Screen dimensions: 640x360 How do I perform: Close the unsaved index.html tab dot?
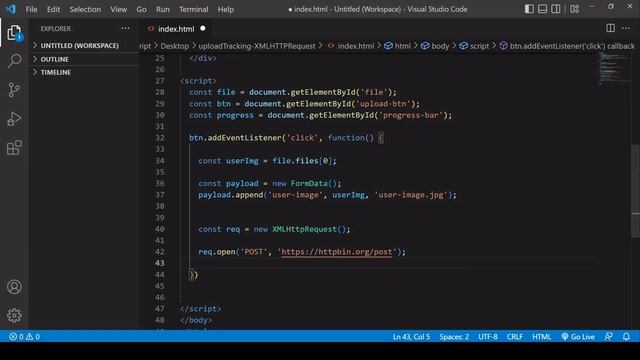click(203, 29)
